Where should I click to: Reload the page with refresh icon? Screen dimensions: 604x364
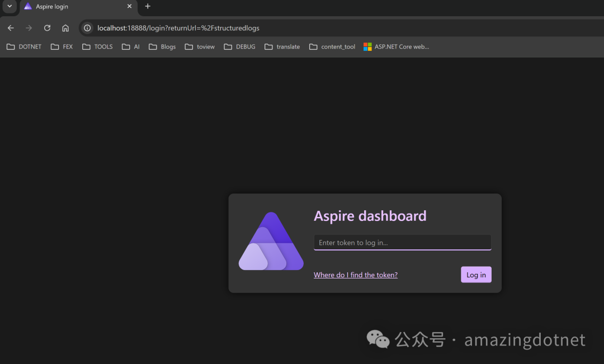coord(47,28)
